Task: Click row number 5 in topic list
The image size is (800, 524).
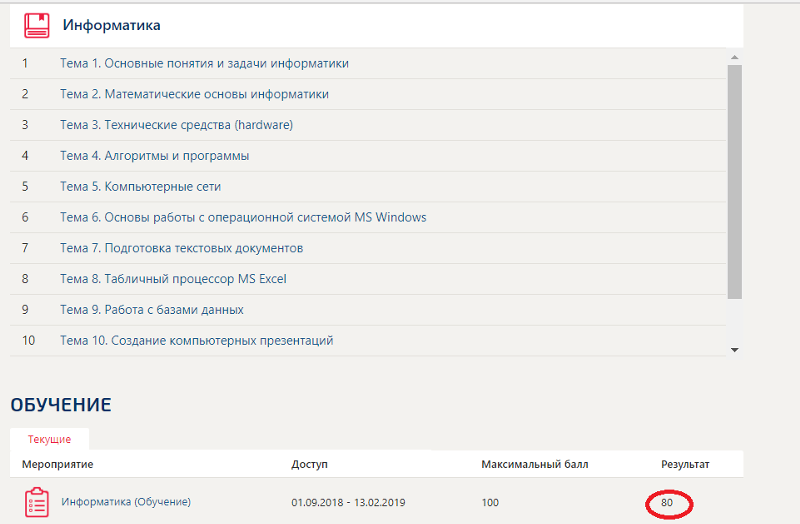Action: 25,186
